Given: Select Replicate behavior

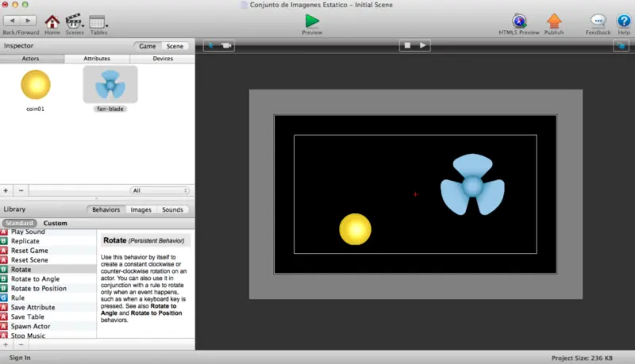Looking at the screenshot, I should tap(48, 241).
